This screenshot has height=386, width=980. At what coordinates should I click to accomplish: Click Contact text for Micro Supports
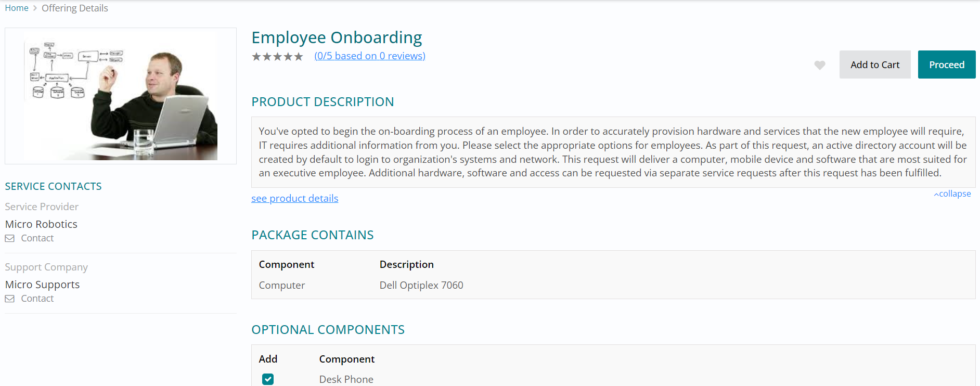pyautogui.click(x=37, y=299)
